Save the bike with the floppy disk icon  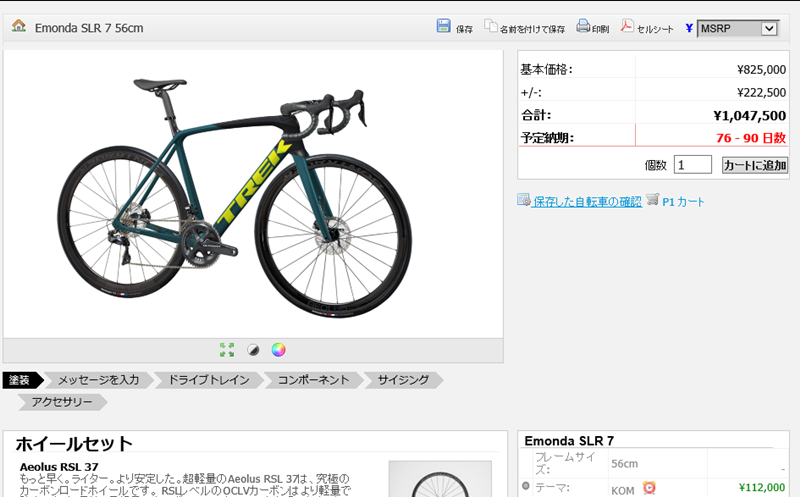(443, 26)
